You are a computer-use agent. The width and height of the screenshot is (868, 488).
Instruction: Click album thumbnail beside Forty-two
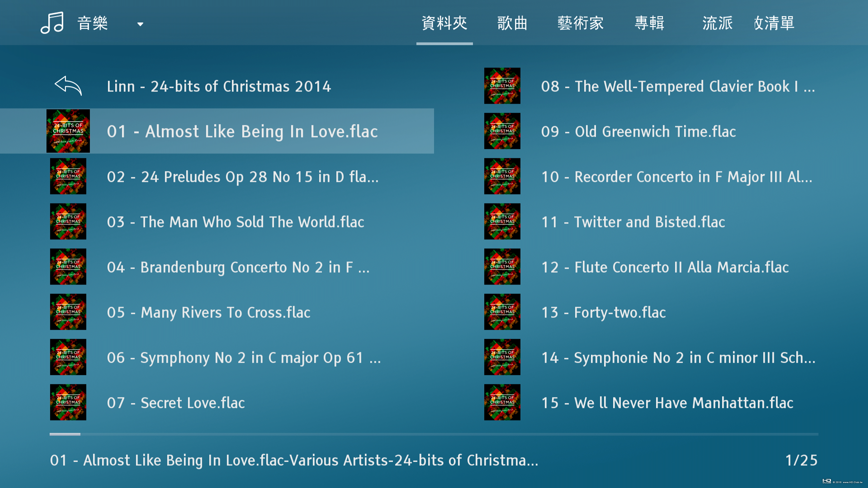pyautogui.click(x=502, y=312)
